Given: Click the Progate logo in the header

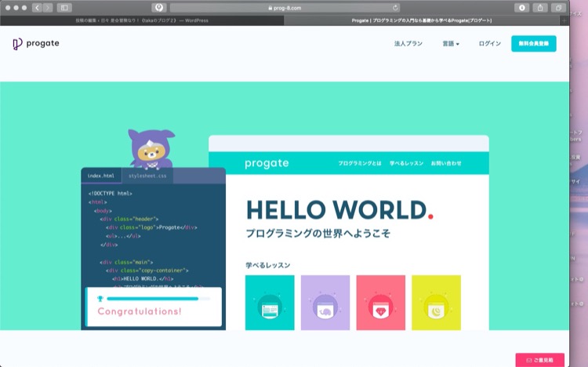Looking at the screenshot, I should (x=36, y=44).
